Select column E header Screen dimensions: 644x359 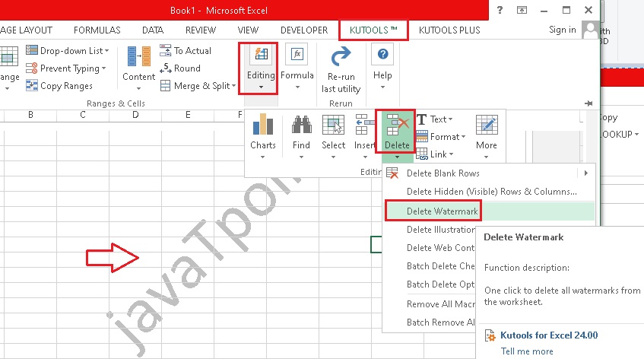(x=188, y=115)
